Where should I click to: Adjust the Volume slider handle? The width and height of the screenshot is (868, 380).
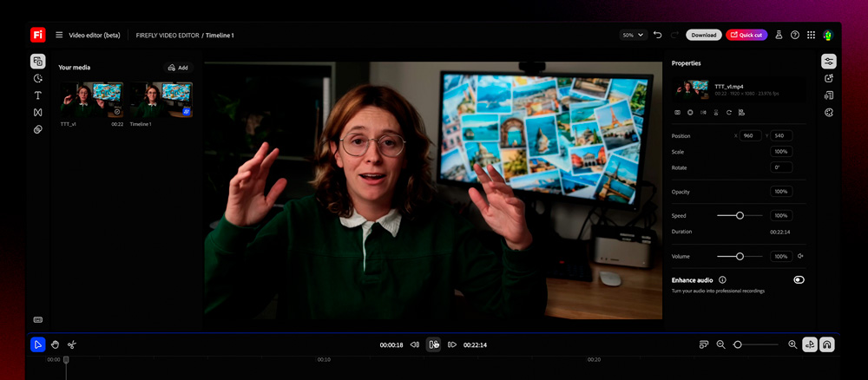740,256
